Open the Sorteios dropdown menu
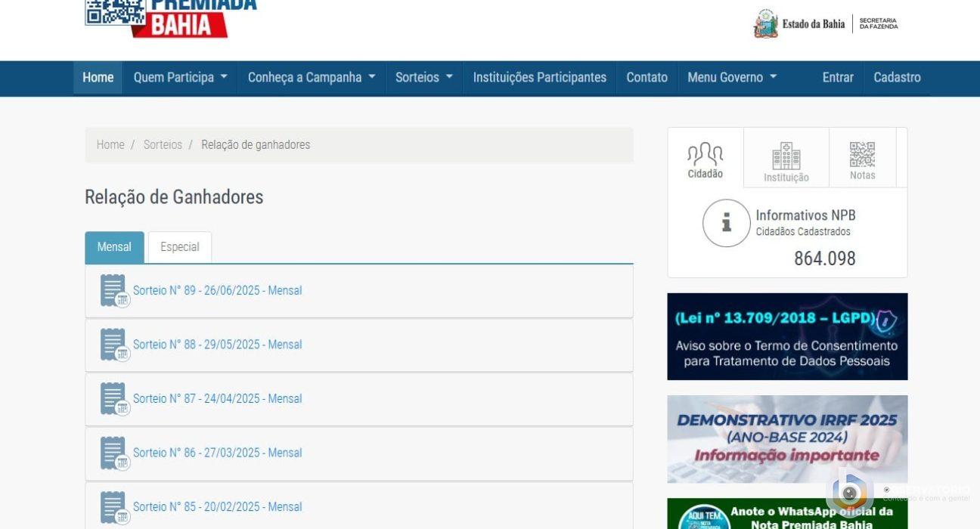The width and height of the screenshot is (980, 529). (423, 77)
